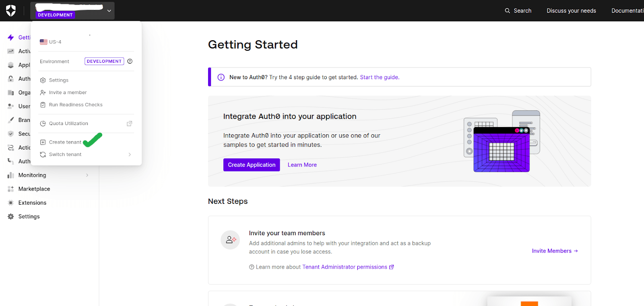Click the Search magnifier icon

(x=508, y=11)
